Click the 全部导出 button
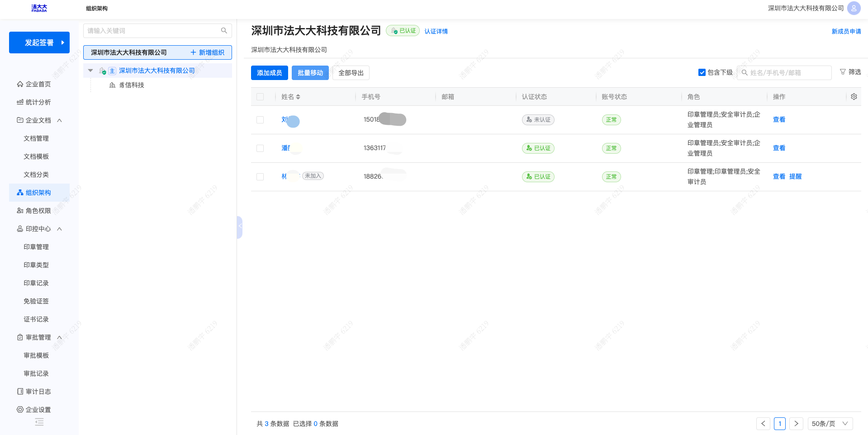868x435 pixels. (x=351, y=73)
